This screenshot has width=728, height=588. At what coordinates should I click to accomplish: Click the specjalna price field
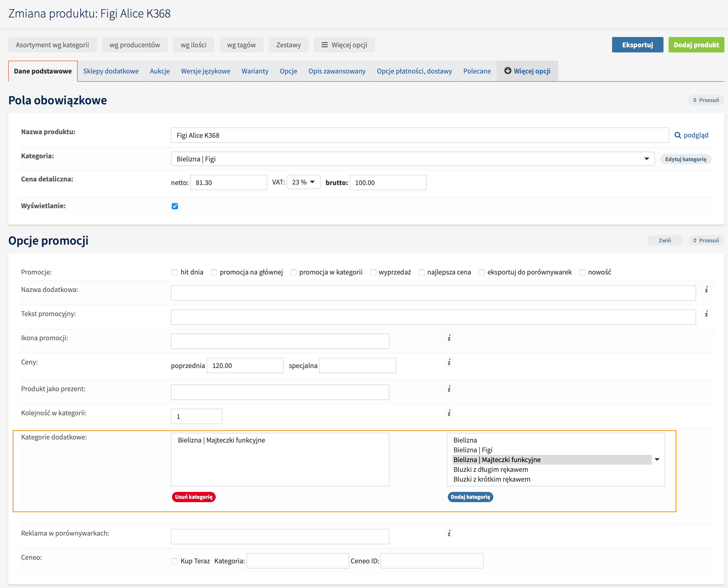click(357, 365)
